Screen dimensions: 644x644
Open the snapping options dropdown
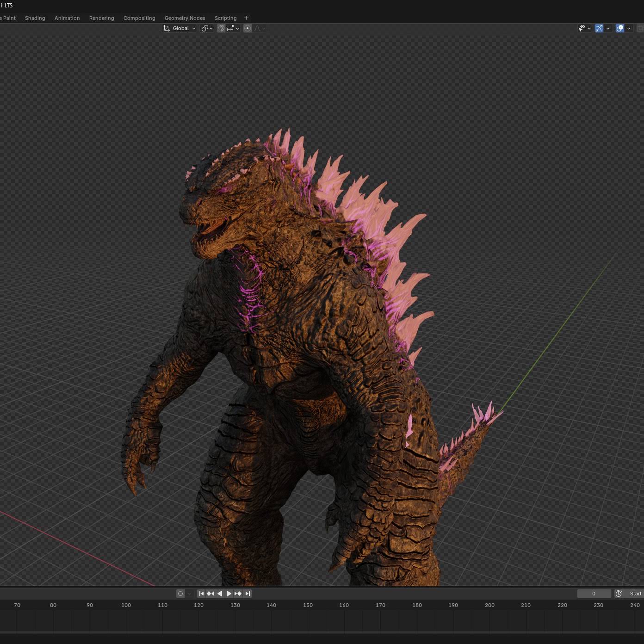tap(233, 28)
